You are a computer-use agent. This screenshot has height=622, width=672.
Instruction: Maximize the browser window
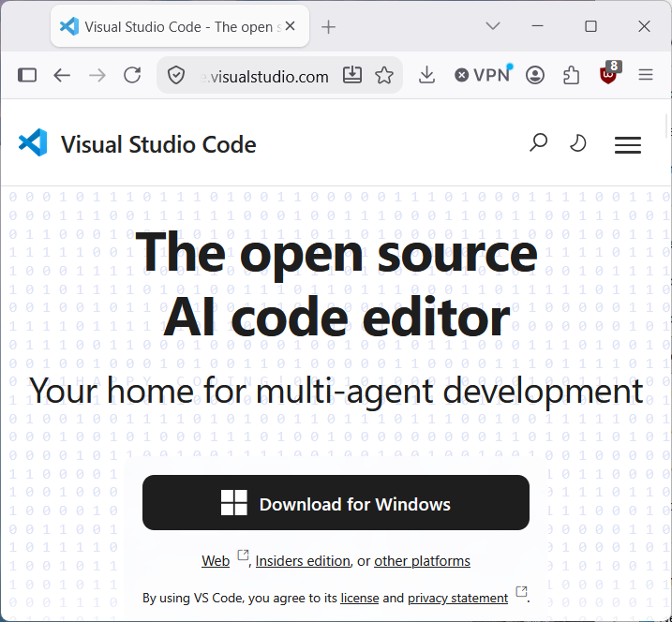pyautogui.click(x=591, y=26)
